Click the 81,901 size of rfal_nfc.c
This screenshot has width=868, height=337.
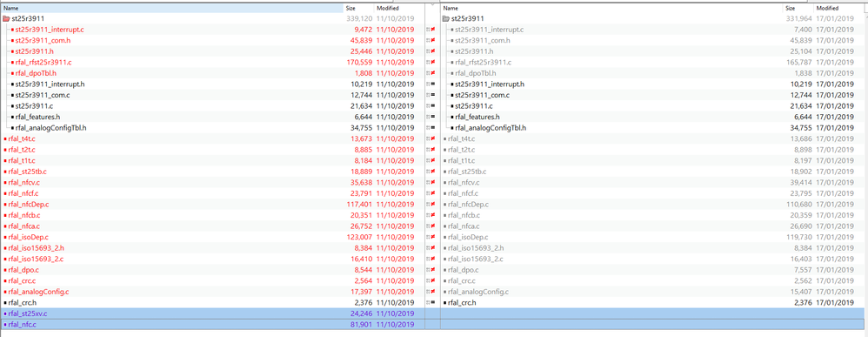(362, 324)
